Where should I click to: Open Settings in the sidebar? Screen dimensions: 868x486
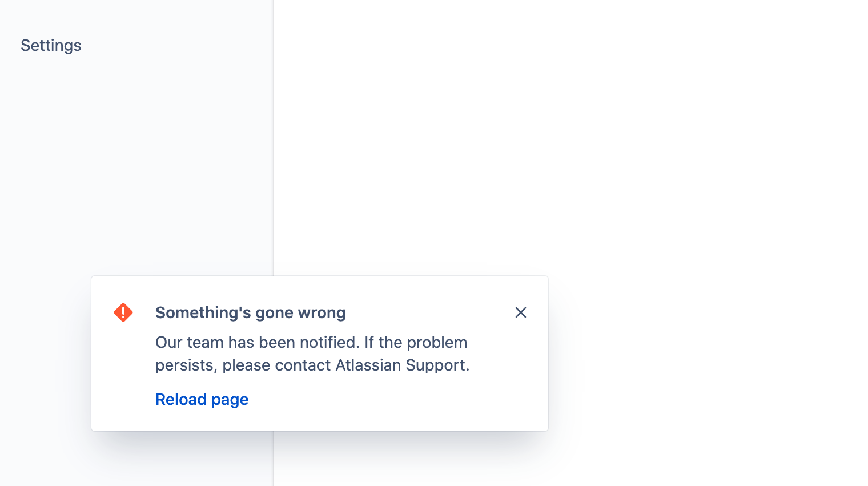(x=51, y=45)
